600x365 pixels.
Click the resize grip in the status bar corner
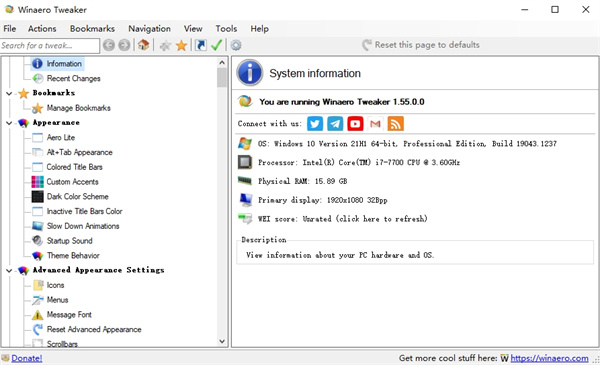pos(596,360)
